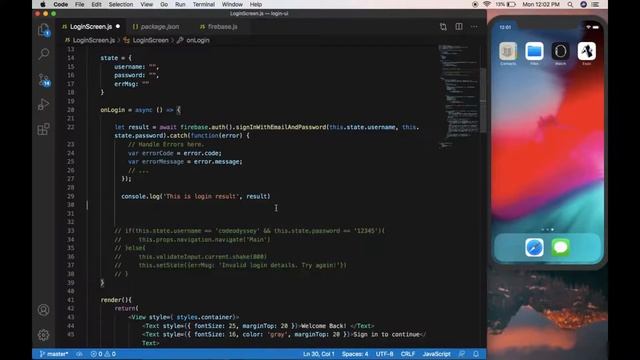The height and width of the screenshot is (360, 640).
Task: Open the Accounts menu icon
Action: click(44, 310)
